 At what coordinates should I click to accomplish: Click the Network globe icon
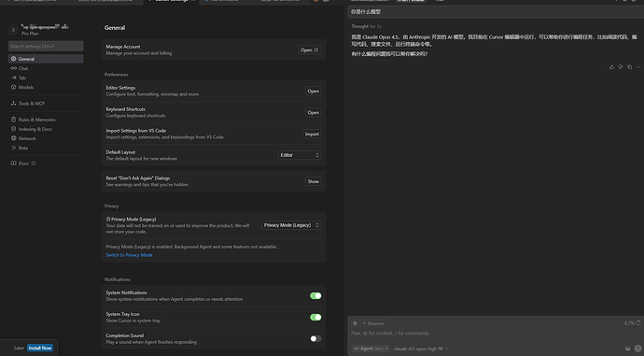click(x=14, y=138)
